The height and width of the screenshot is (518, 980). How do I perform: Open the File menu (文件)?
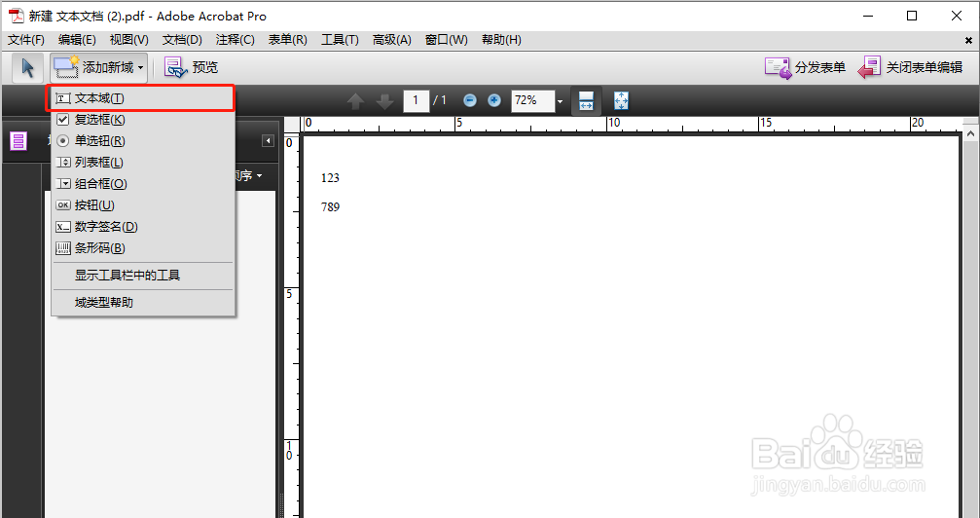tap(26, 40)
